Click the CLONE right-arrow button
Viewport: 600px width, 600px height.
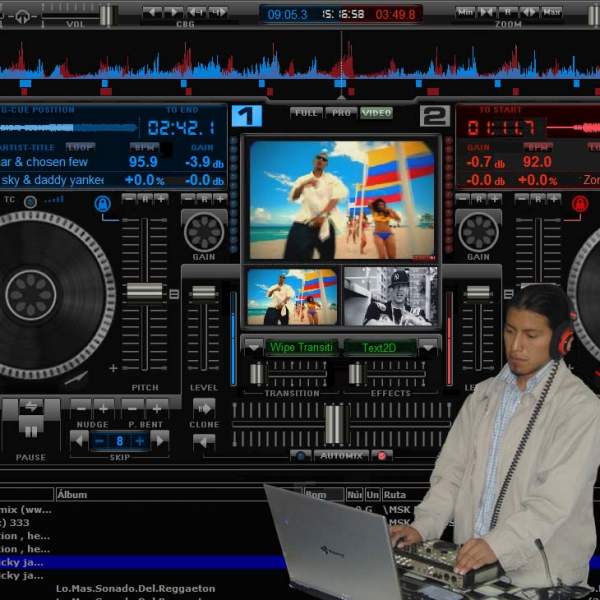204,408
